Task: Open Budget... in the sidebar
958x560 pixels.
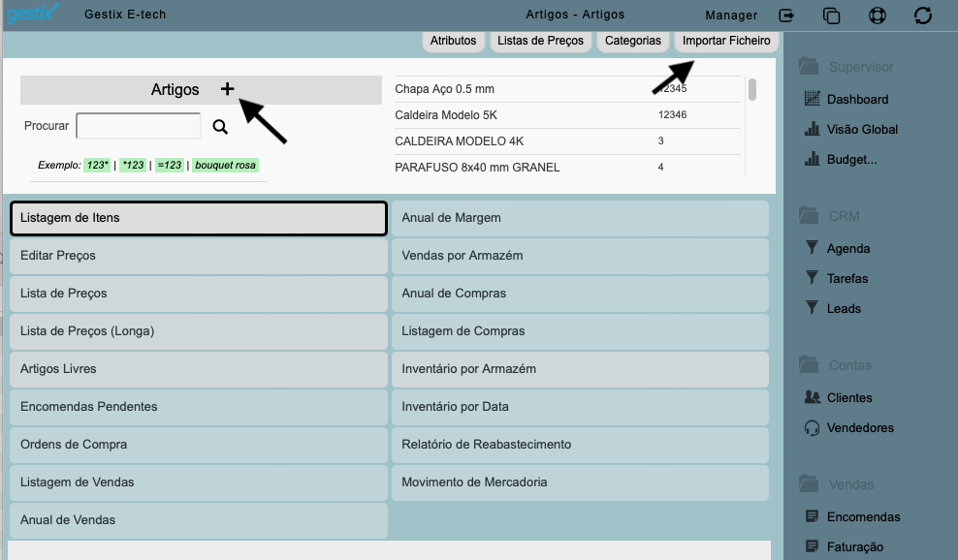Action: point(841,160)
